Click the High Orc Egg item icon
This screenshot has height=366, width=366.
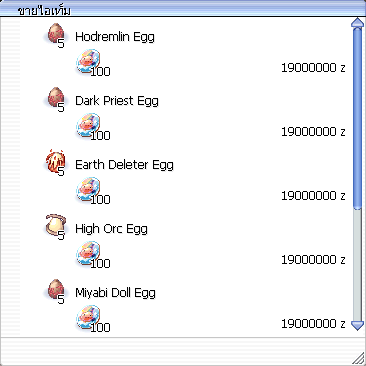tap(56, 226)
